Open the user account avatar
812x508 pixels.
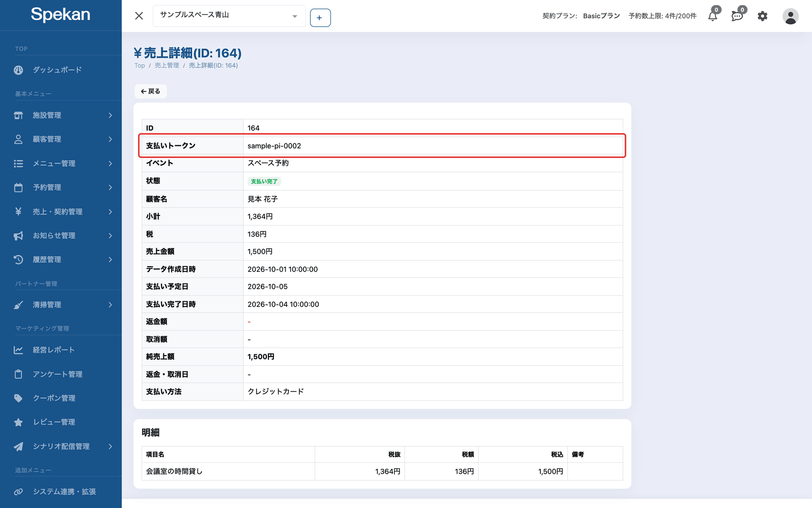790,16
